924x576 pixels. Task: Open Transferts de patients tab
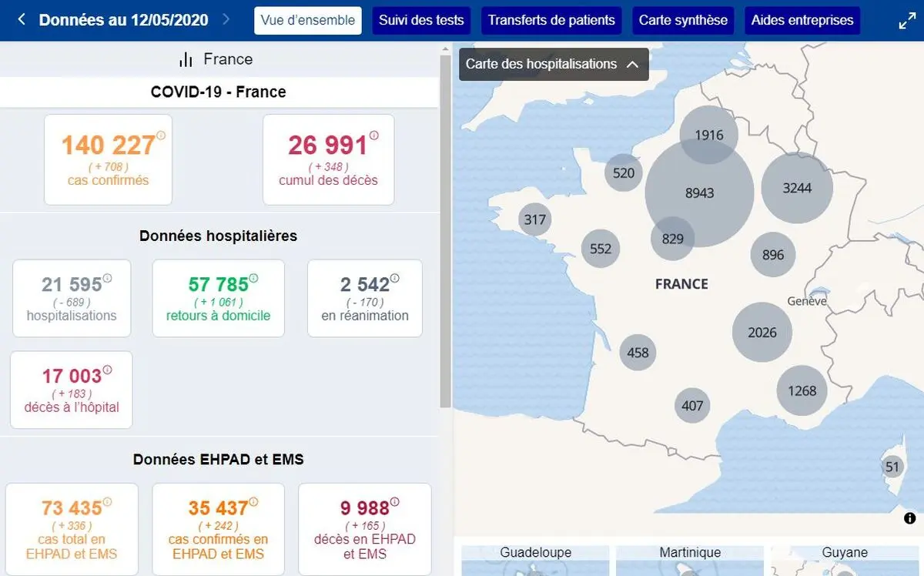click(x=551, y=20)
